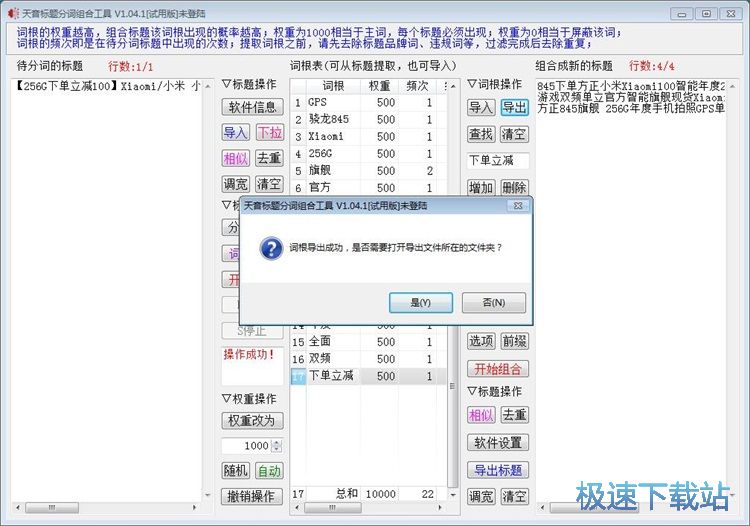Click the first combined title line starting with 845下单
This screenshot has height=526, width=750.
pos(630,86)
